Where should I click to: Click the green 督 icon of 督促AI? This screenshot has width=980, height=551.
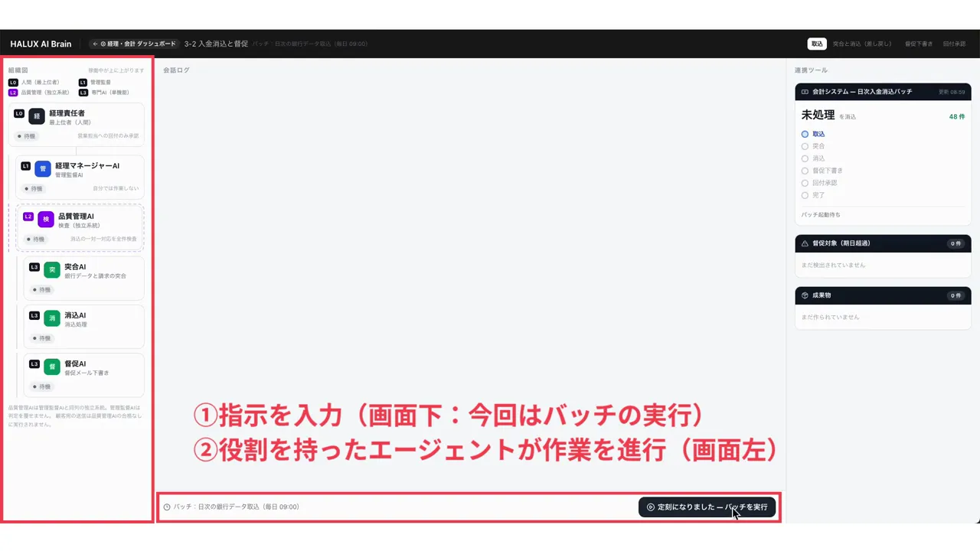point(52,367)
